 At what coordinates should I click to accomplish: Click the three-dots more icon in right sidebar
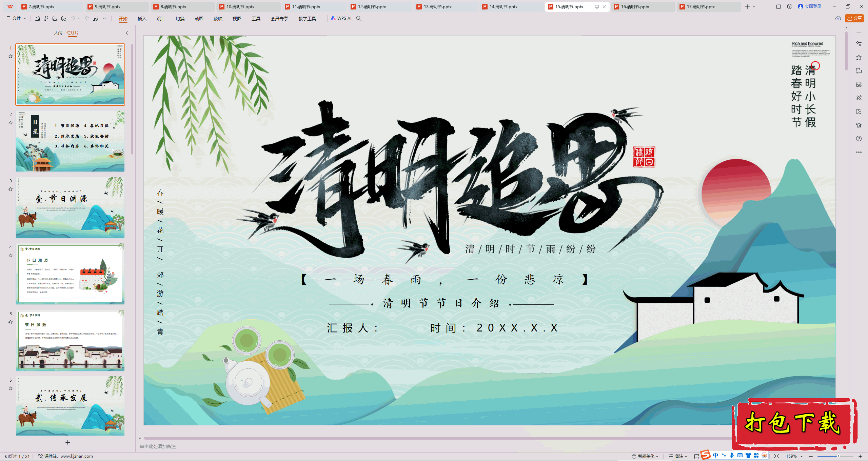(859, 152)
